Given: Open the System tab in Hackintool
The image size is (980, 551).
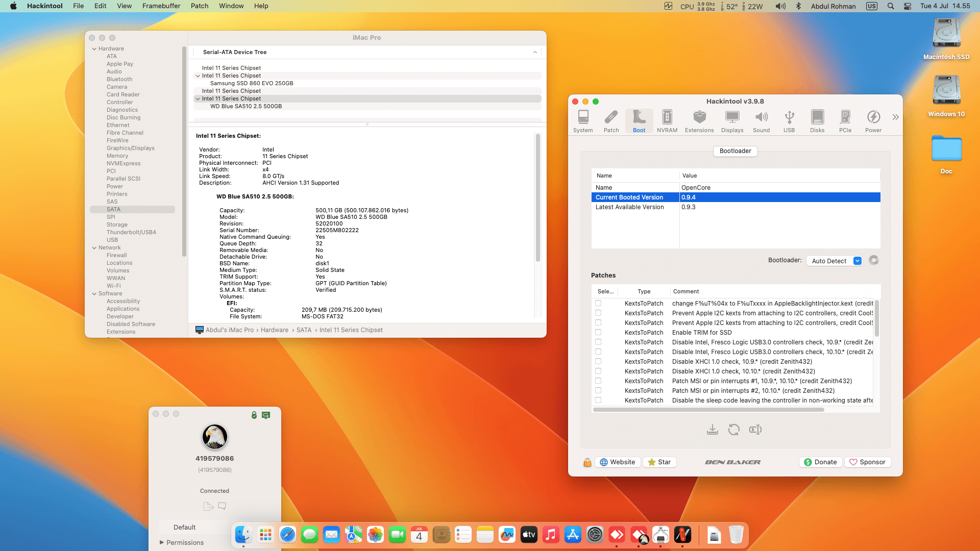Looking at the screenshot, I should tap(583, 120).
